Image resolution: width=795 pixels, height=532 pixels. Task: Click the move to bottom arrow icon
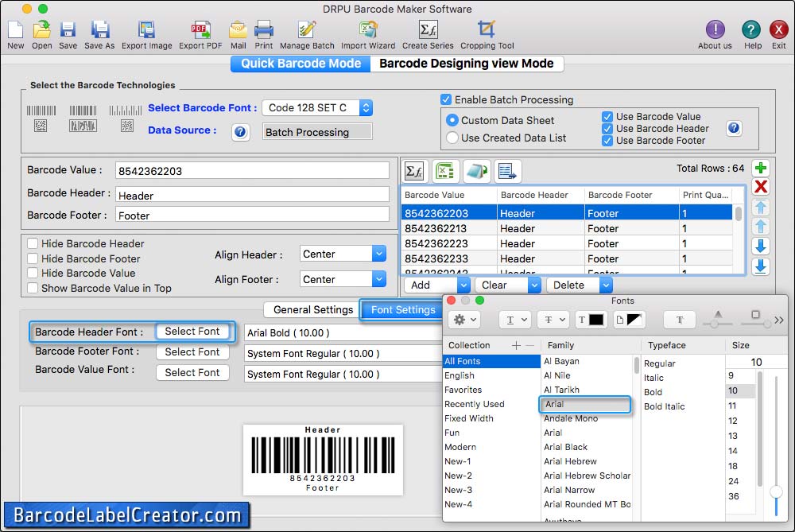pos(761,266)
